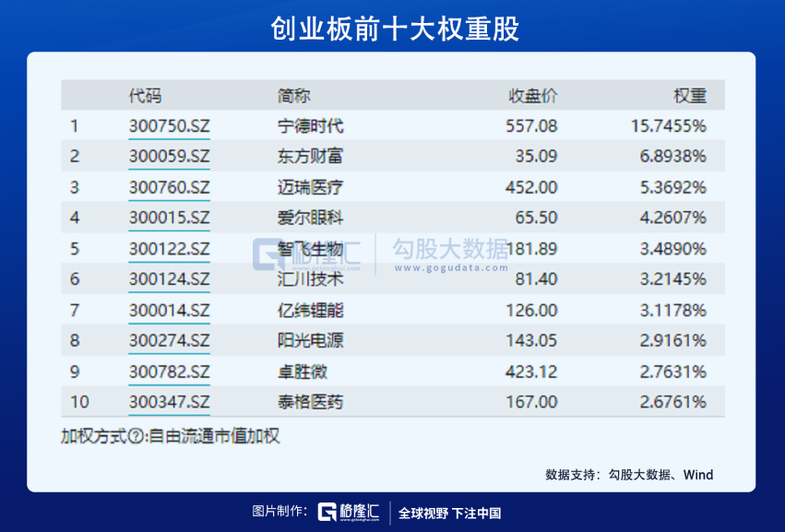Click closing price 167.00

pos(531,402)
